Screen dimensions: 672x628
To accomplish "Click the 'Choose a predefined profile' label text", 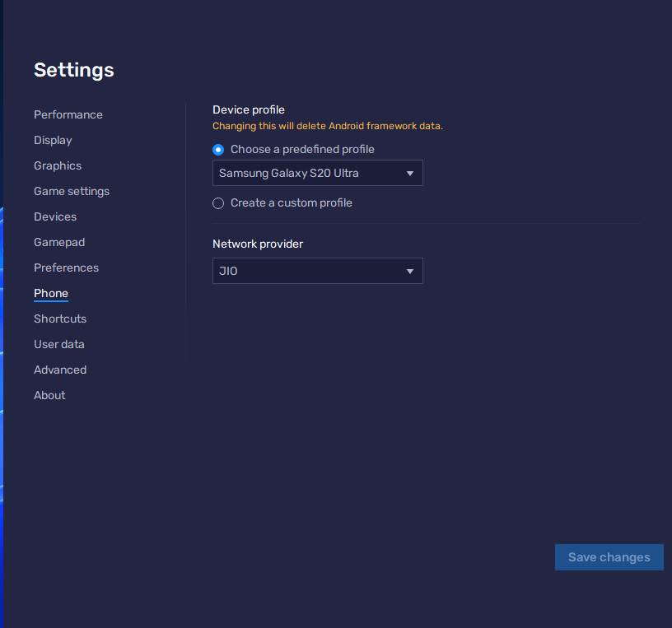I will (302, 149).
